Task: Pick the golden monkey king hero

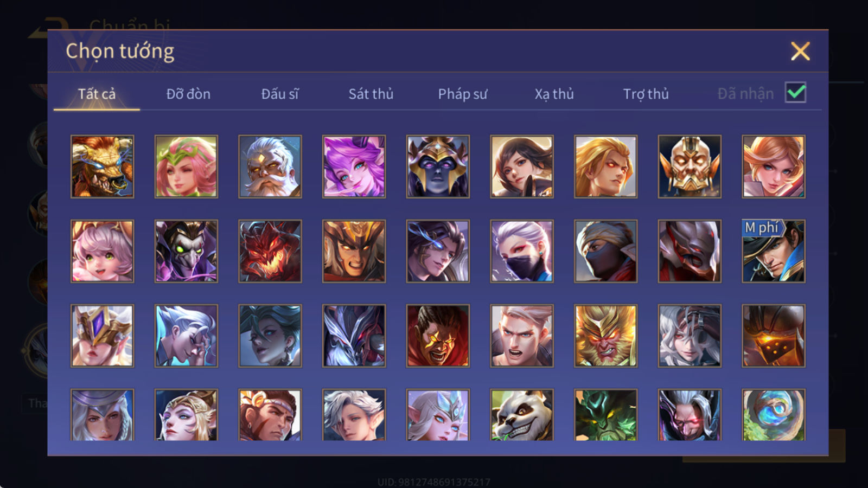Action: click(605, 336)
